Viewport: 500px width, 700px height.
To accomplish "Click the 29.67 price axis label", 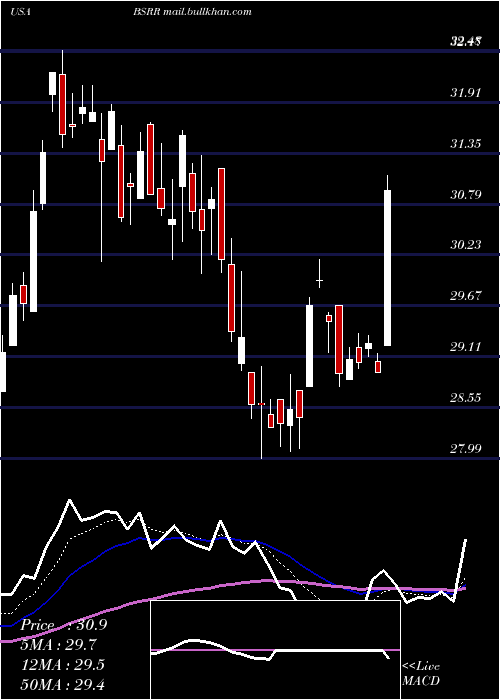I will pyautogui.click(x=466, y=296).
